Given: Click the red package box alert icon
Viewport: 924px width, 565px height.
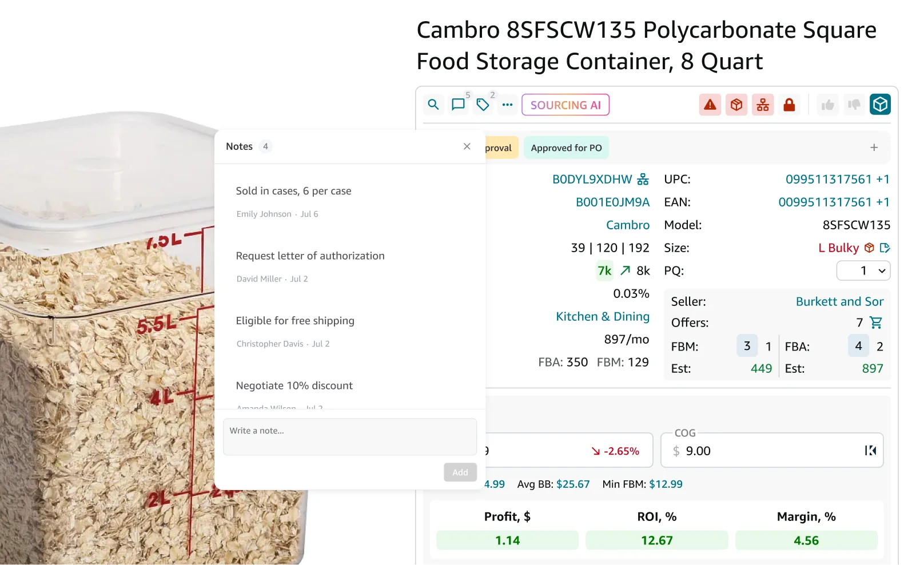Looking at the screenshot, I should 736,105.
